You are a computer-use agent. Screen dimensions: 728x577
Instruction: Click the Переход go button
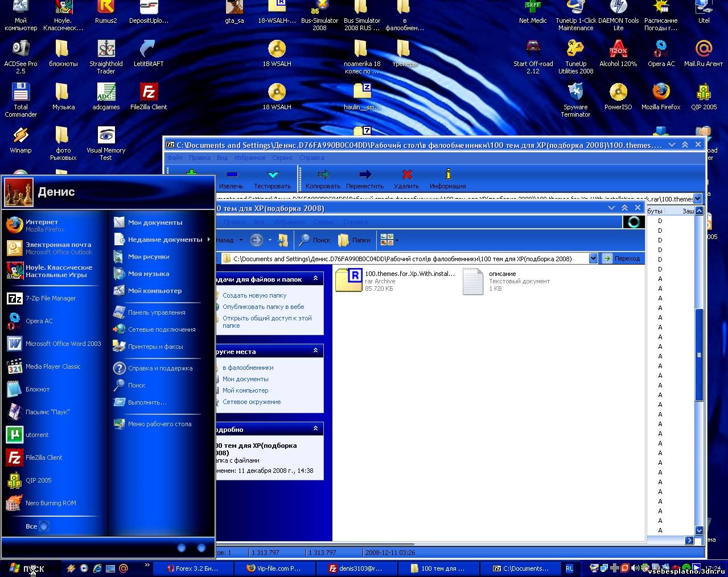coord(622,258)
